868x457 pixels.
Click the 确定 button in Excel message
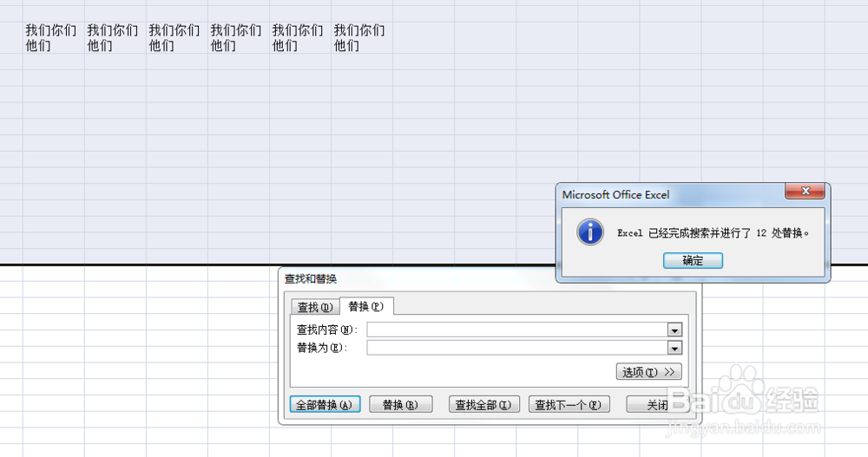[693, 261]
